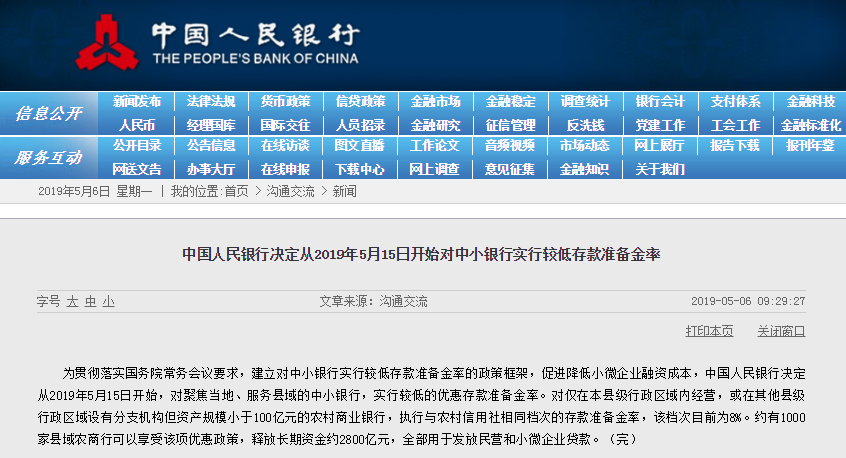Viewport: 846px width, 458px height.
Task: Open 公开目录 under service navigation
Action: click(x=136, y=146)
